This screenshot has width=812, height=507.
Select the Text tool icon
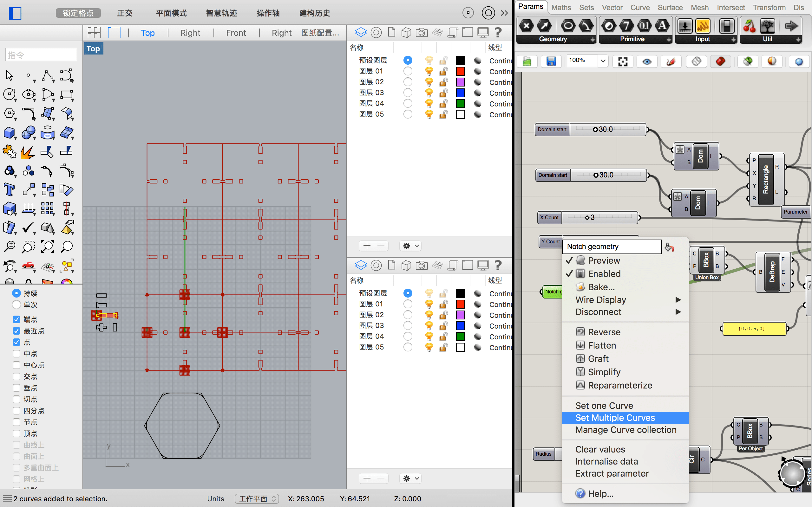coord(9,190)
